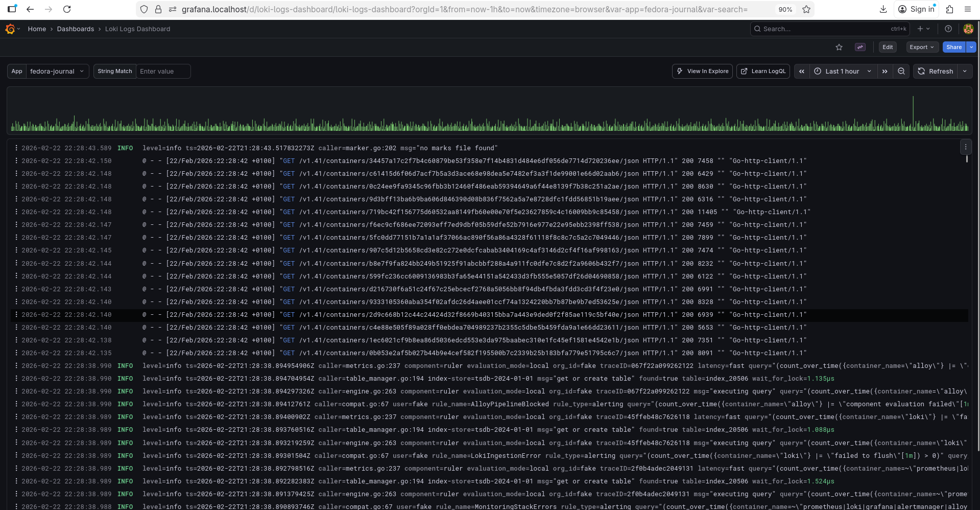This screenshot has height=510, width=980.
Task: Open the row menu for the marker.go:202 log line
Action: tap(16, 148)
